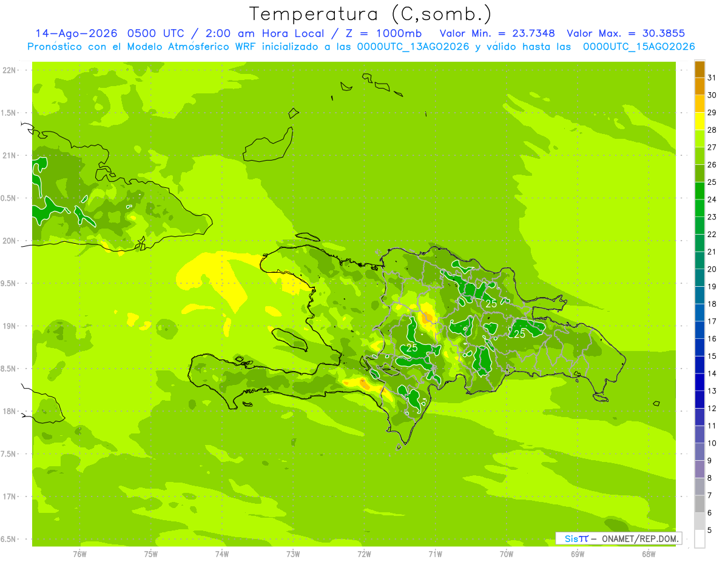Click the "0000UTC_13AGO2026" initialization time
Screen dimensions: 728x562
413,47
